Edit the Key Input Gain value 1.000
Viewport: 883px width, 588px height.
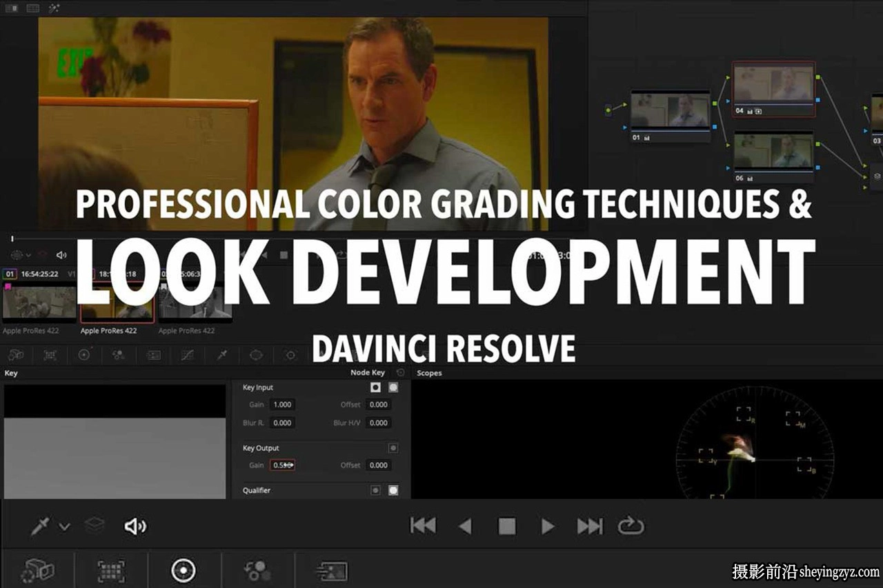coord(282,405)
